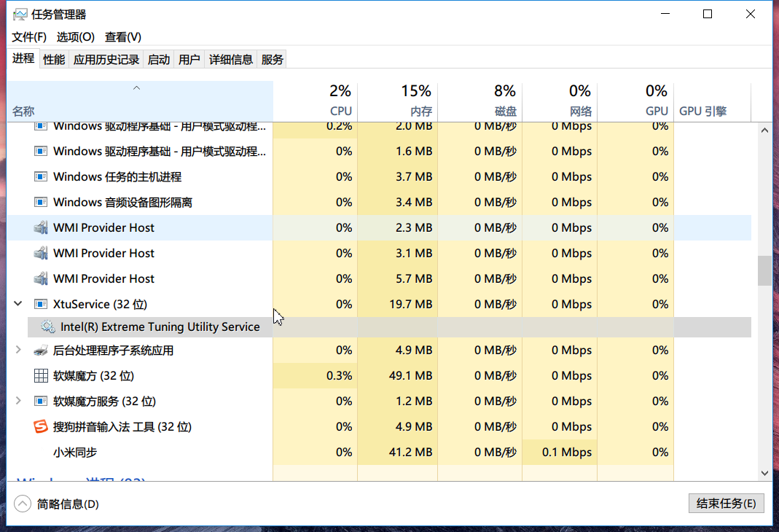Click the Windows 任务的主机进程 icon
Image resolution: width=779 pixels, height=532 pixels.
click(x=40, y=176)
